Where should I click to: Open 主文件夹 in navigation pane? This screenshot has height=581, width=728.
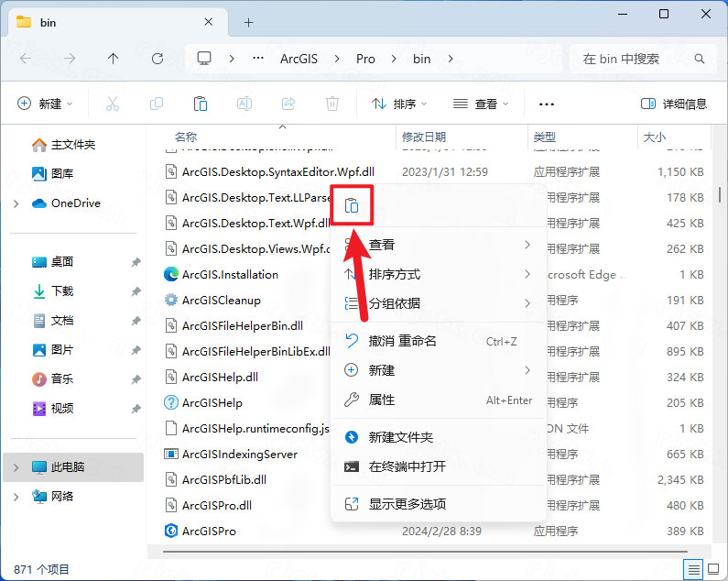(63, 145)
